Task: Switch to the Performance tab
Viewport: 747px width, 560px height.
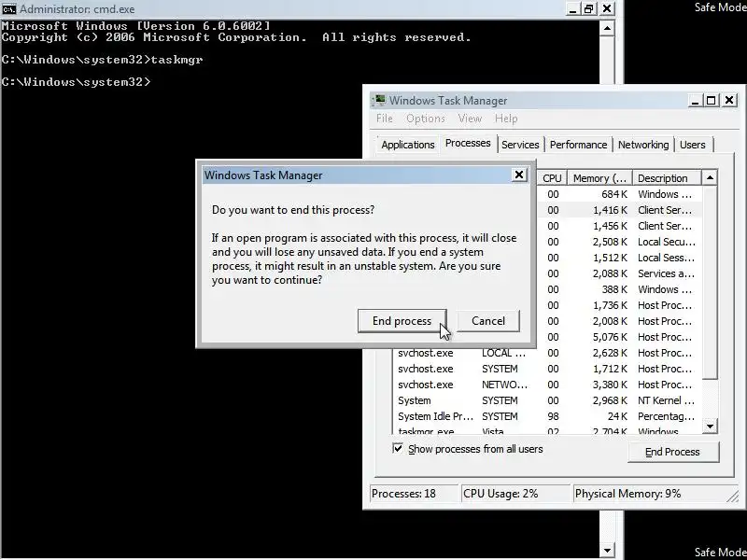Action: pos(578,145)
